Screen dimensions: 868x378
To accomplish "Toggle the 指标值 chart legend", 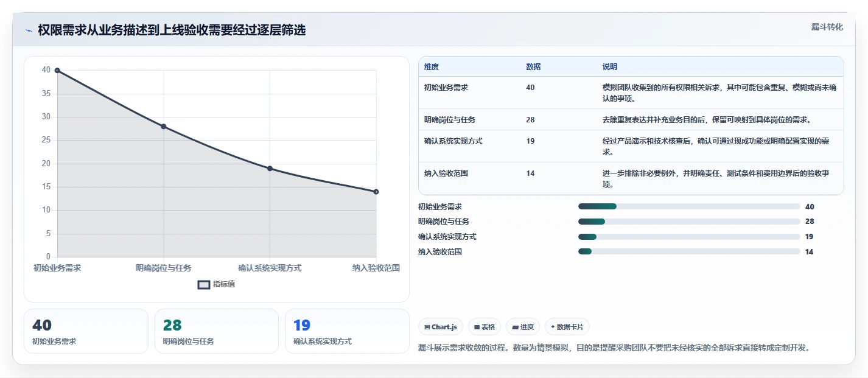I will 216,284.
